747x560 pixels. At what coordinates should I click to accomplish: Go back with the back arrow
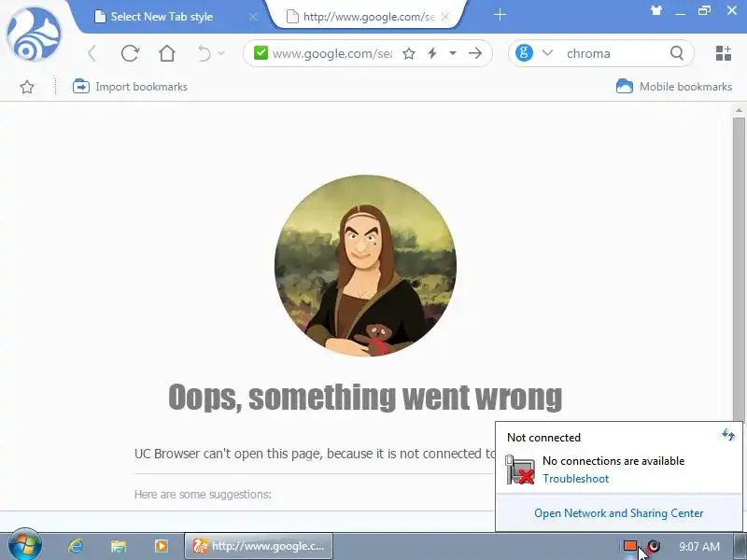tap(92, 53)
